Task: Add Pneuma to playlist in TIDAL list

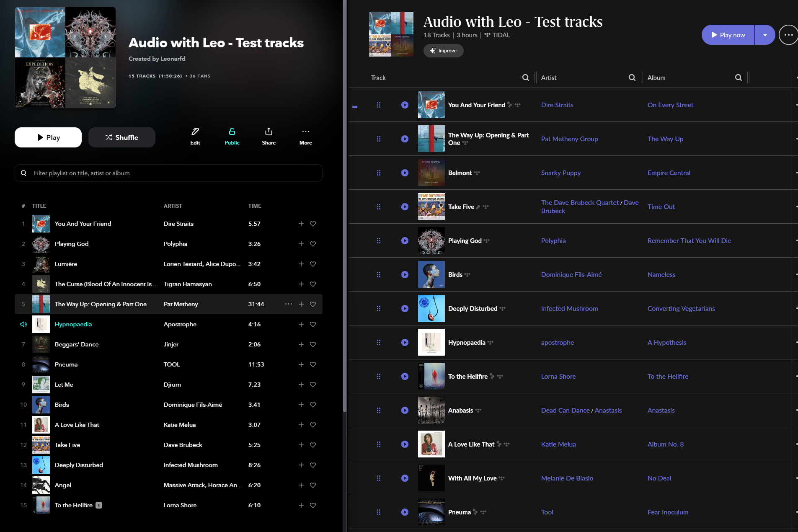Action: pyautogui.click(x=301, y=364)
